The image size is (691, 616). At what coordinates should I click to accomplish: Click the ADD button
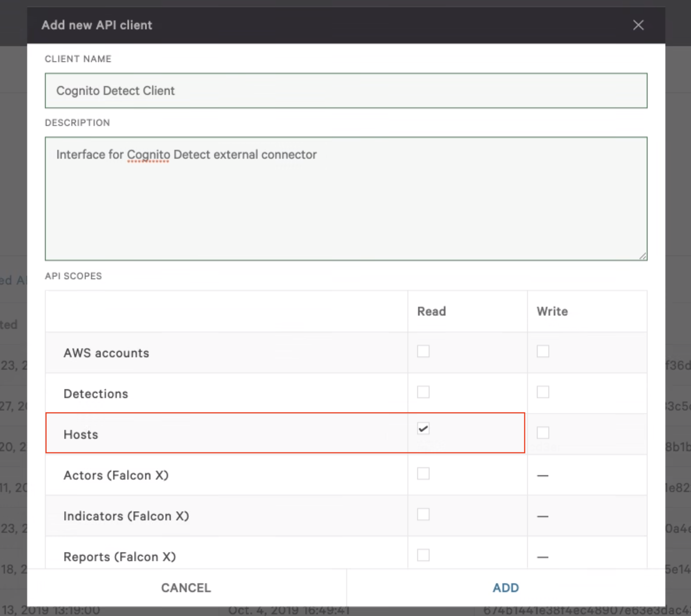tap(506, 587)
